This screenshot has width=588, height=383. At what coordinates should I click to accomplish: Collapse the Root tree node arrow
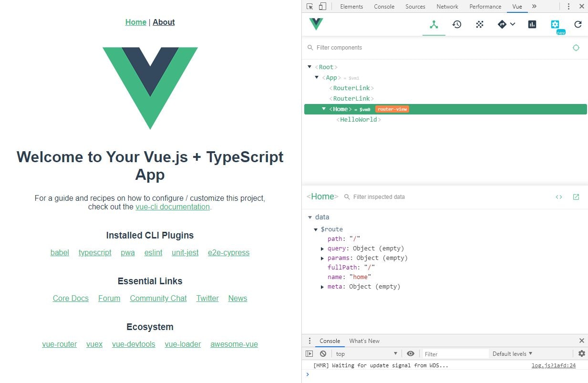[309, 67]
